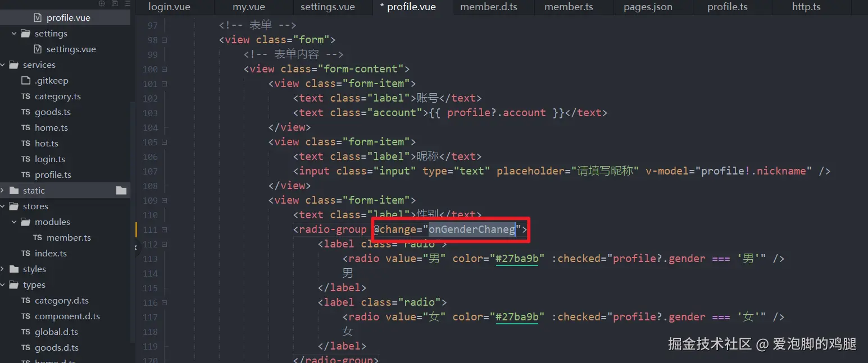
Task: Fold the form-item block at line 101
Action: tap(165, 84)
